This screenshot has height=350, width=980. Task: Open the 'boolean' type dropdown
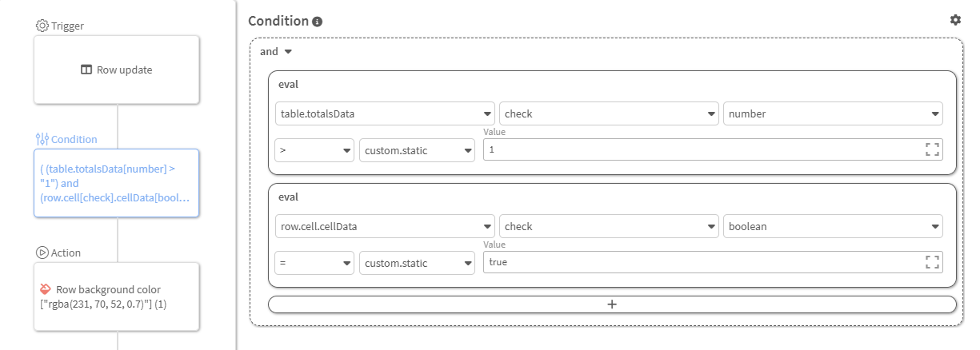(833, 226)
